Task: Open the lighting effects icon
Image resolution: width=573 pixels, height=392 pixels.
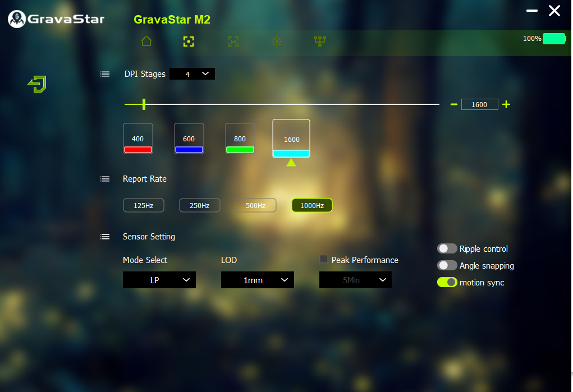Action: (x=277, y=41)
